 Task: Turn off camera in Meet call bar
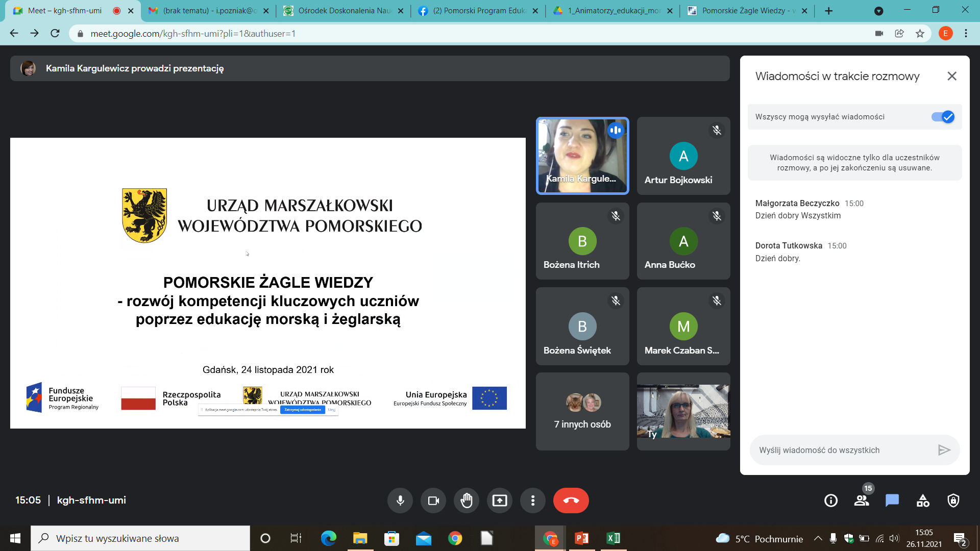tap(433, 500)
